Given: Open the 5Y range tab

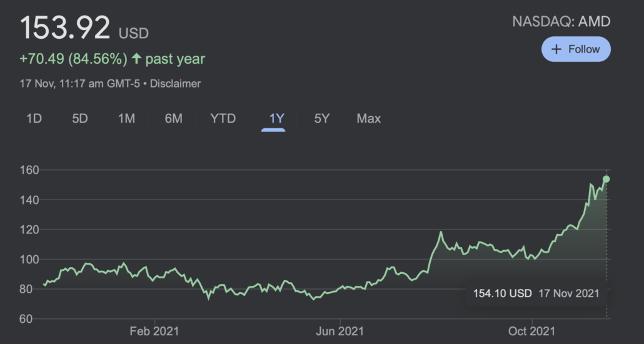Looking at the screenshot, I should tap(322, 119).
